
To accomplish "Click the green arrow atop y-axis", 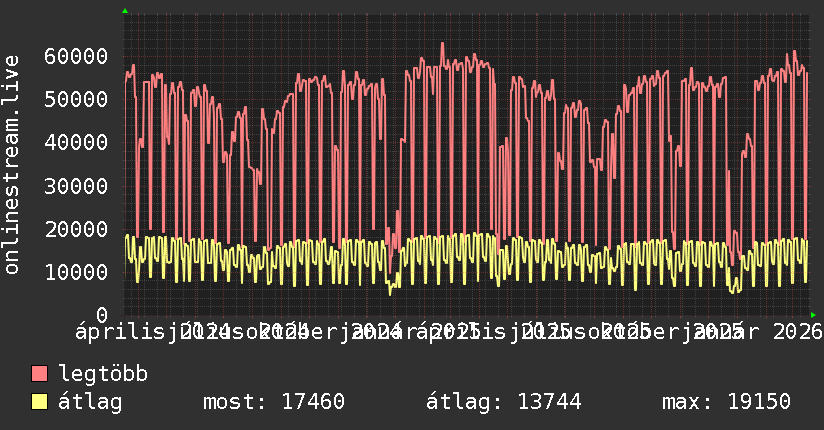I will pyautogui.click(x=125, y=11).
